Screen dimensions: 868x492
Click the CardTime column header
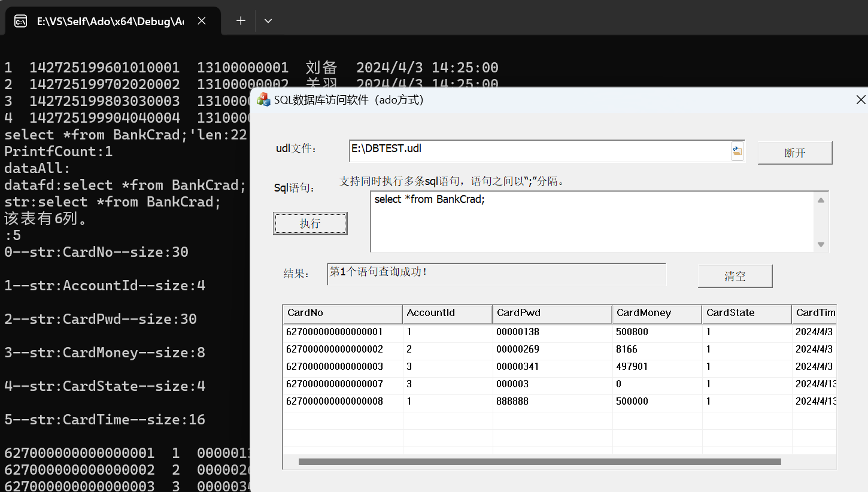814,313
